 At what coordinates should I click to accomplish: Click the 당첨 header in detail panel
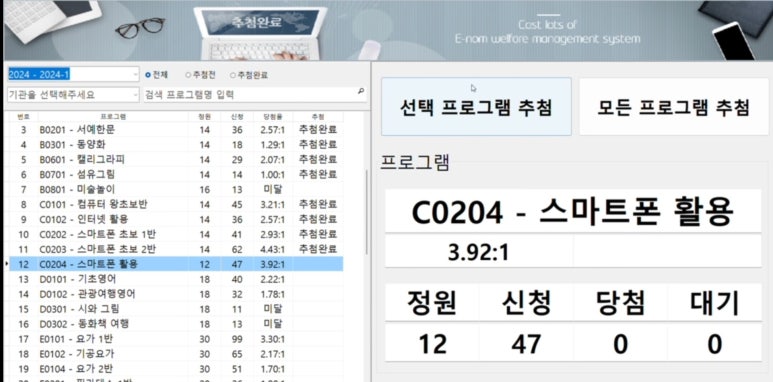[x=620, y=303]
